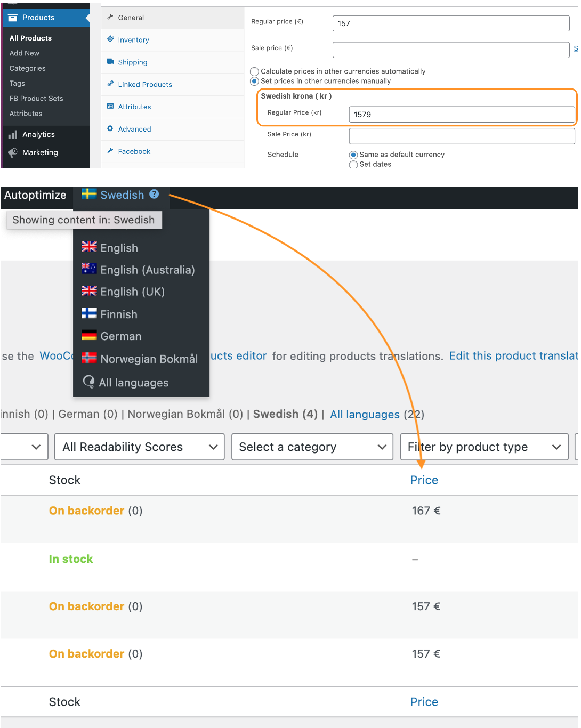
Task: Open the All Readability Scores dropdown
Action: coord(139,447)
